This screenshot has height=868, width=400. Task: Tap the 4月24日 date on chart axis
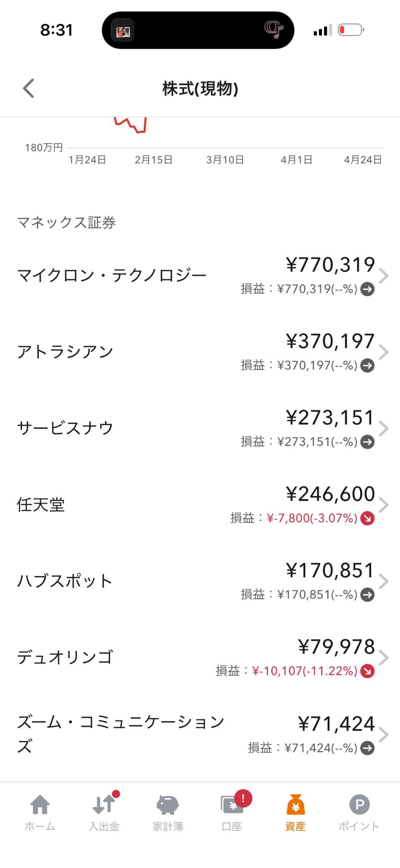click(x=363, y=160)
